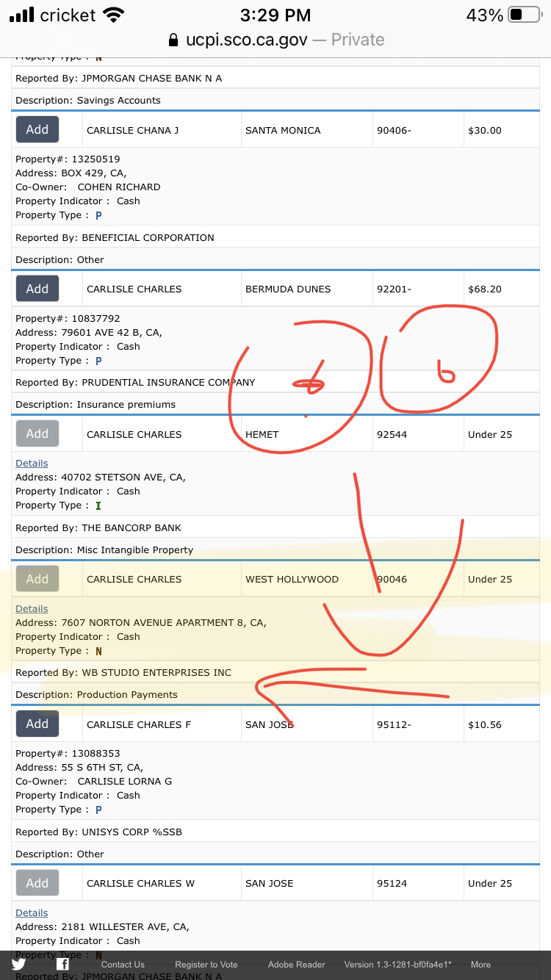
Task: Open the More footer menu
Action: pyautogui.click(x=480, y=965)
